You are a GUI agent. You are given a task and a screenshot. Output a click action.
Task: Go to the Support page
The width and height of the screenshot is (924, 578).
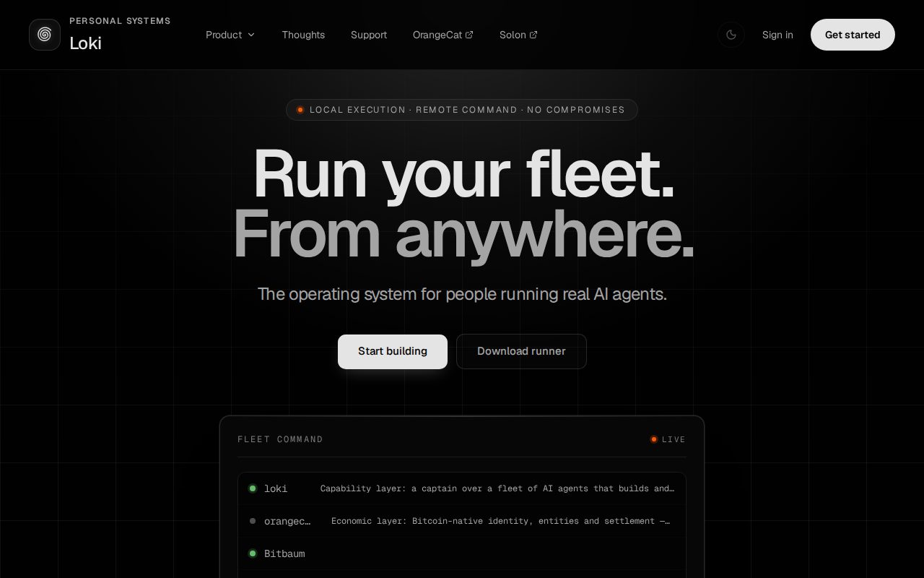369,35
